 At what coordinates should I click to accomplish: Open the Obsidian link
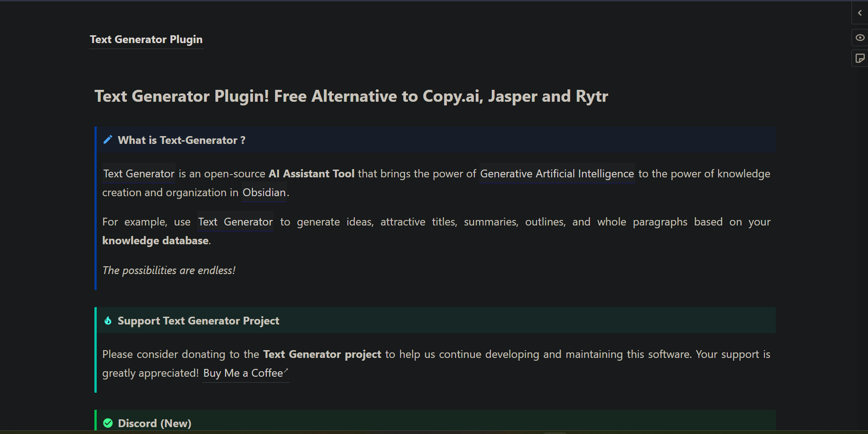[x=264, y=192]
